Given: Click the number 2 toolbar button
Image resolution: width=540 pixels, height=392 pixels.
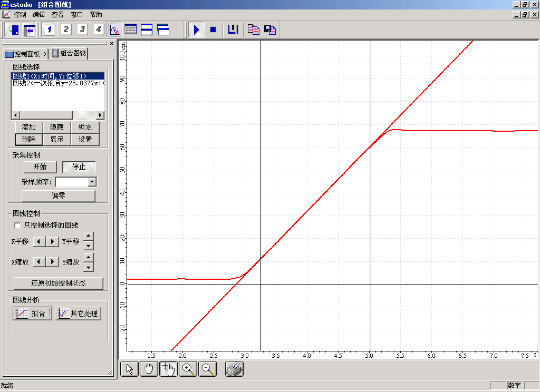Looking at the screenshot, I should pyautogui.click(x=66, y=30).
